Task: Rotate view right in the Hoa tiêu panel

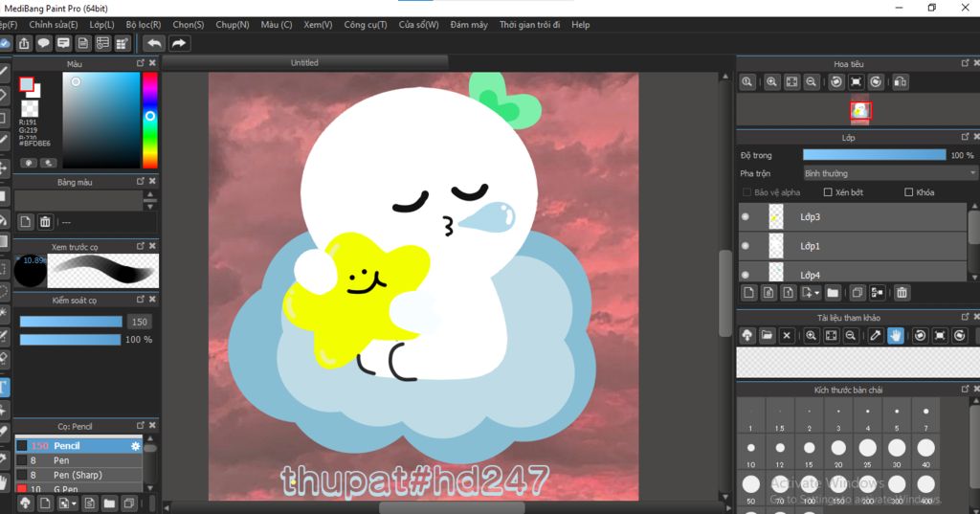Action: [x=877, y=82]
